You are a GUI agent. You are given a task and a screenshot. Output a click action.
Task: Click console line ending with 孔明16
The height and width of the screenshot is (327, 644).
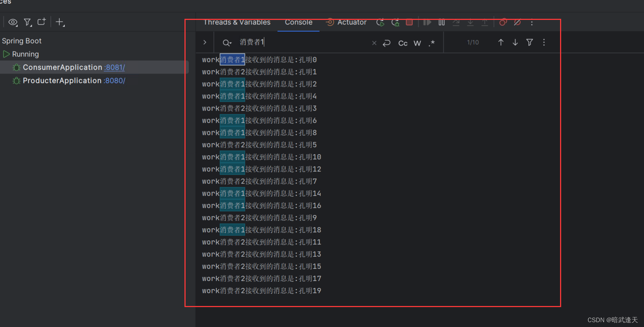click(x=261, y=206)
